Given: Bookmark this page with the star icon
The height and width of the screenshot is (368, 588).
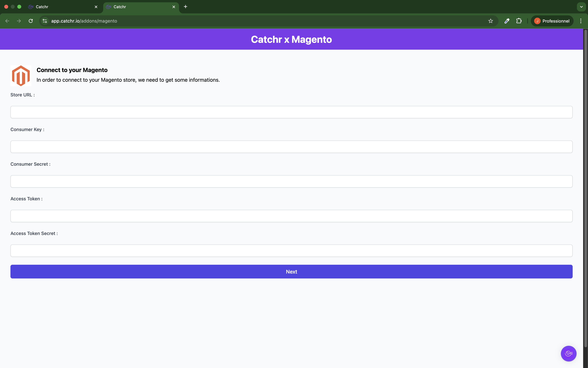Looking at the screenshot, I should pyautogui.click(x=490, y=21).
